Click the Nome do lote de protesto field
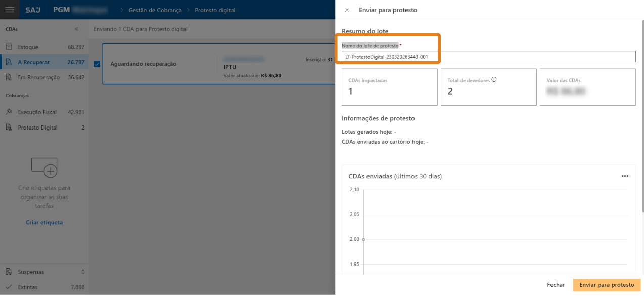 click(488, 57)
